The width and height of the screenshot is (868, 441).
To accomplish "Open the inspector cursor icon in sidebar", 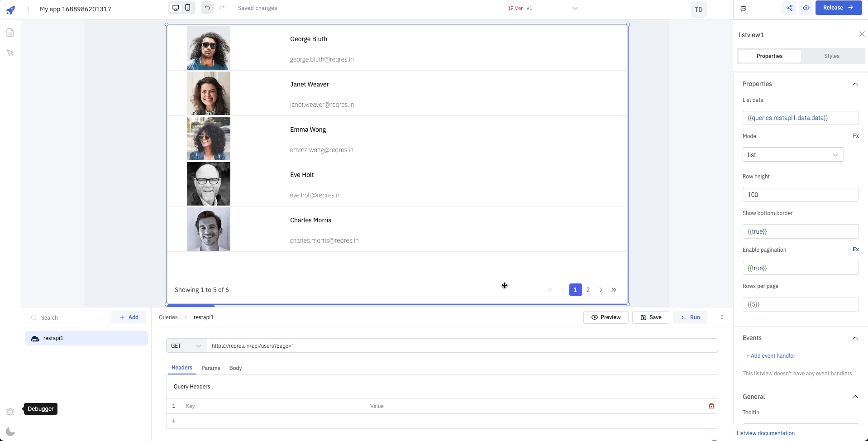I will pos(10,53).
